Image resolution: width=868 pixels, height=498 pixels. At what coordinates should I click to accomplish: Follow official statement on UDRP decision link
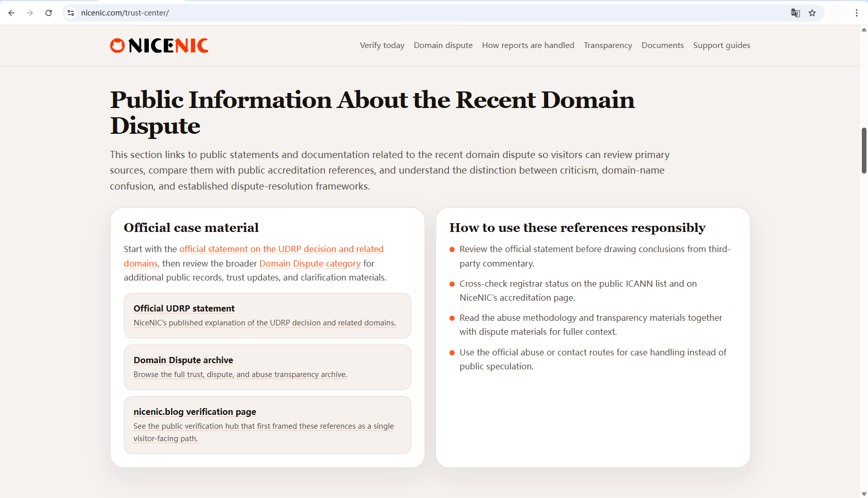(x=281, y=249)
